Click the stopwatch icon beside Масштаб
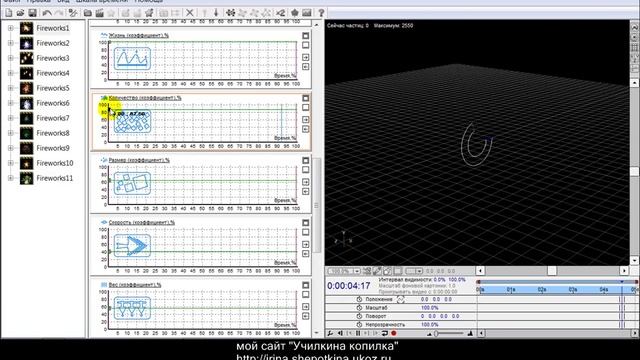 tap(359, 308)
